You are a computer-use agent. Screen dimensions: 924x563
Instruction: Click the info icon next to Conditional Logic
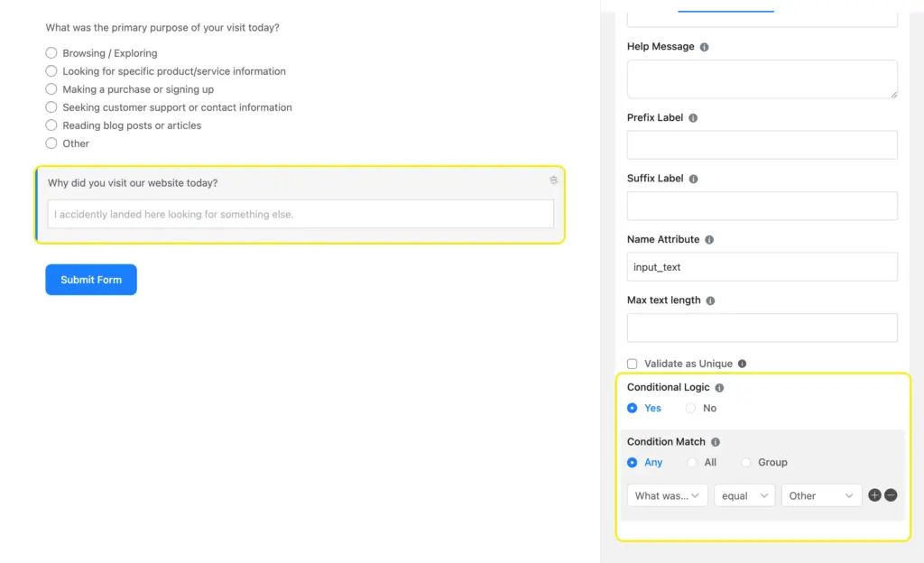pyautogui.click(x=718, y=387)
